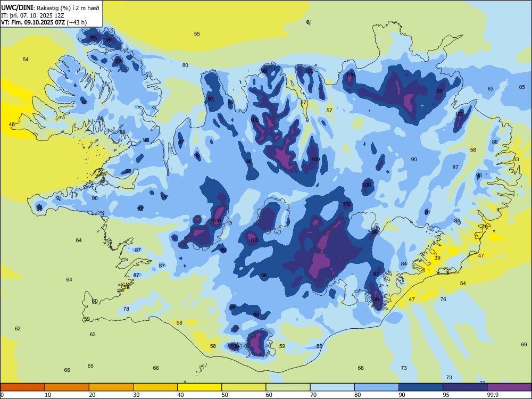Select the offshore value '69' in the southeast
Screen dimensions: 532x399
point(524,345)
